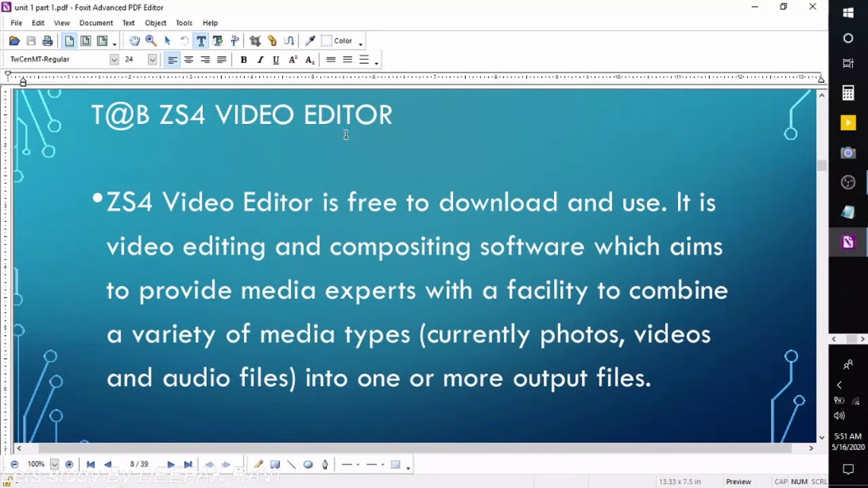Click the Link chain tool icon
Image resolution: width=868 pixels, height=488 pixels.
coord(272,41)
